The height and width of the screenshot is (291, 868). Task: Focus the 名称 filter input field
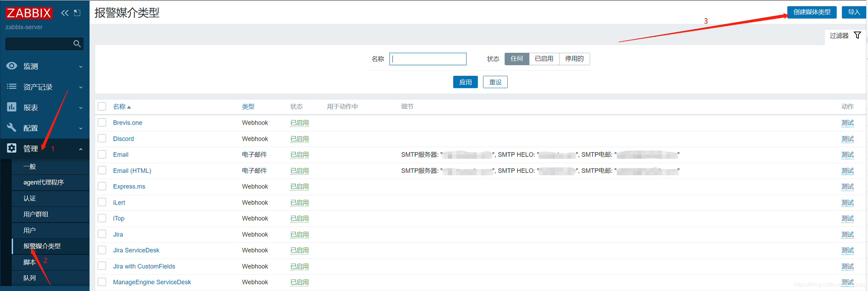point(428,59)
